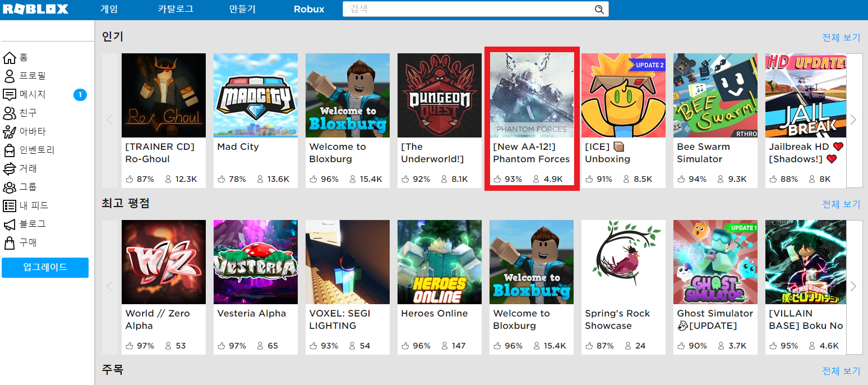Click the 97% rating under Vesteria Alpha
Screen dimensions: 868x385
point(237,346)
